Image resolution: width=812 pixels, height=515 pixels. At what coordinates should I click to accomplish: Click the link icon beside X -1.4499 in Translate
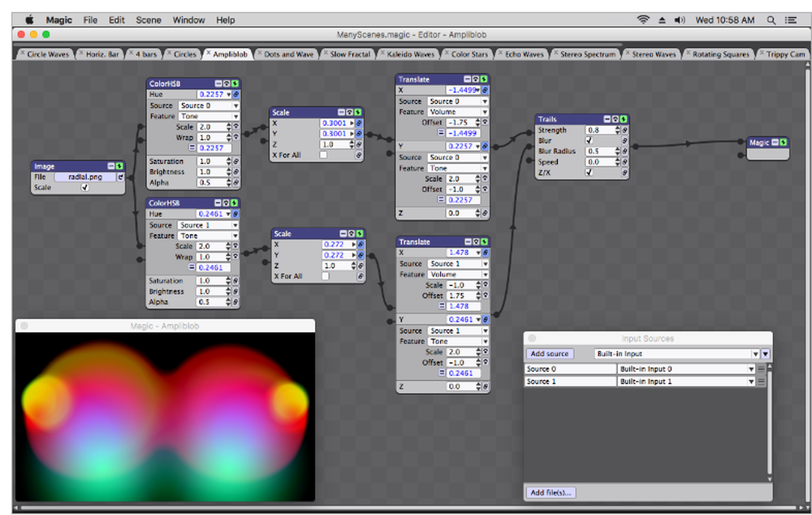(x=485, y=90)
